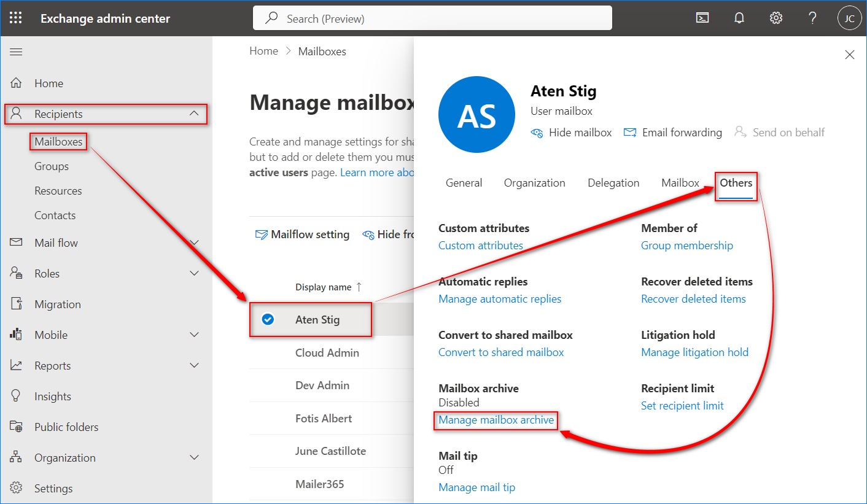This screenshot has width=867, height=504.
Task: Click the Mobile icon in sidebar
Action: pyautogui.click(x=17, y=335)
